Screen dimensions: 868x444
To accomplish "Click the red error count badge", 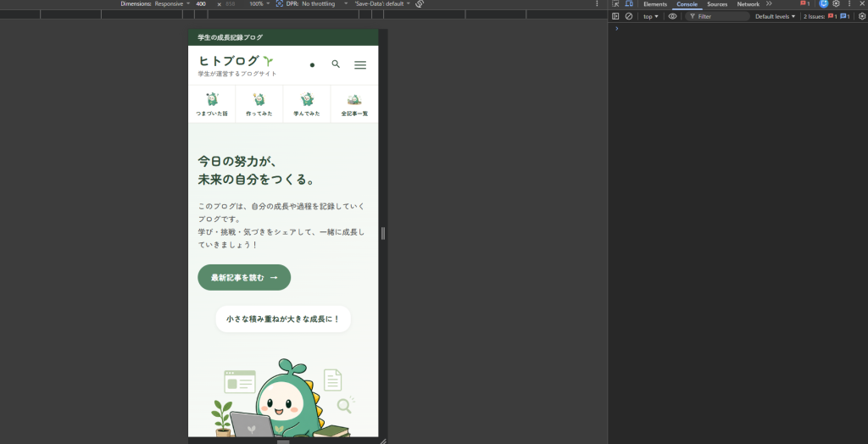I will (805, 4).
